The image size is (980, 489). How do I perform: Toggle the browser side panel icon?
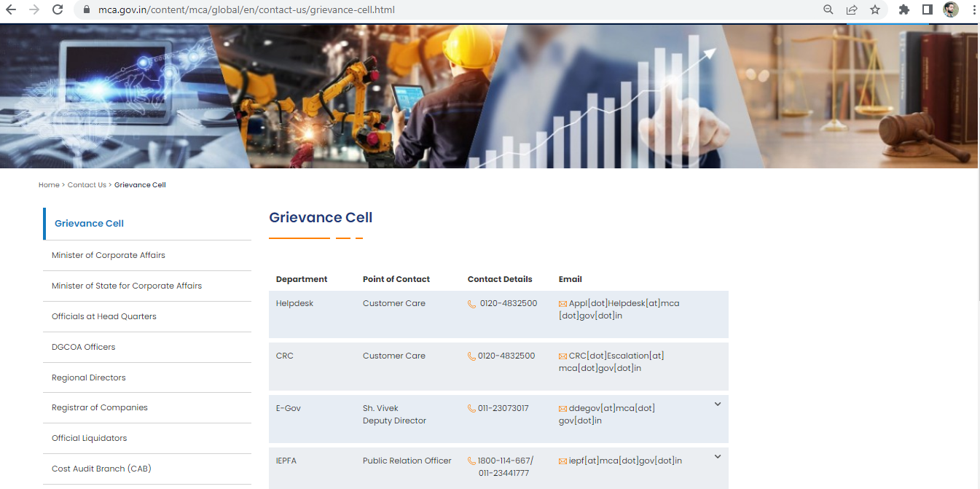point(928,9)
